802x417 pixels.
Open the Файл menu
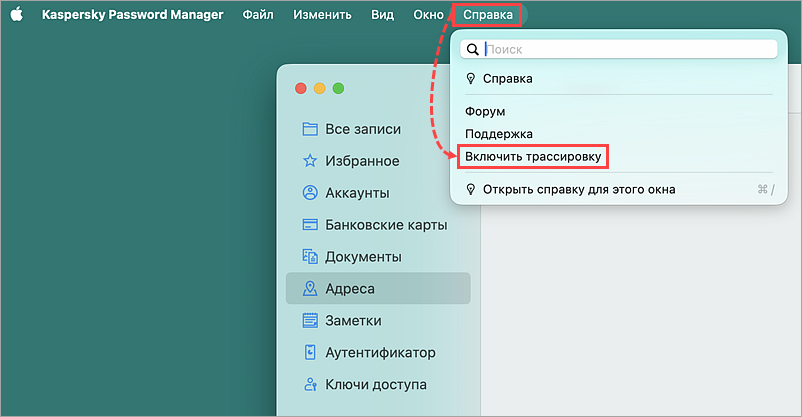(x=258, y=15)
